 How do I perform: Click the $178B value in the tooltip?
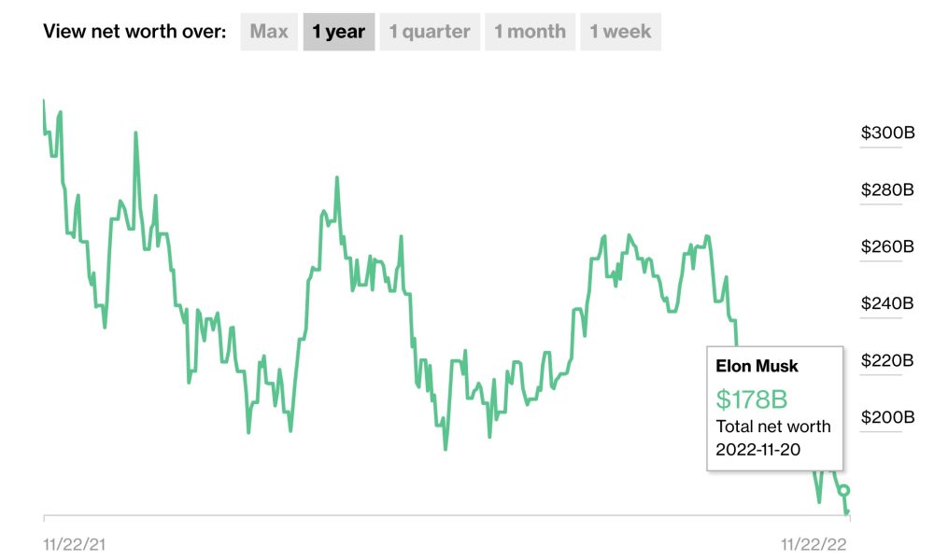(x=752, y=399)
